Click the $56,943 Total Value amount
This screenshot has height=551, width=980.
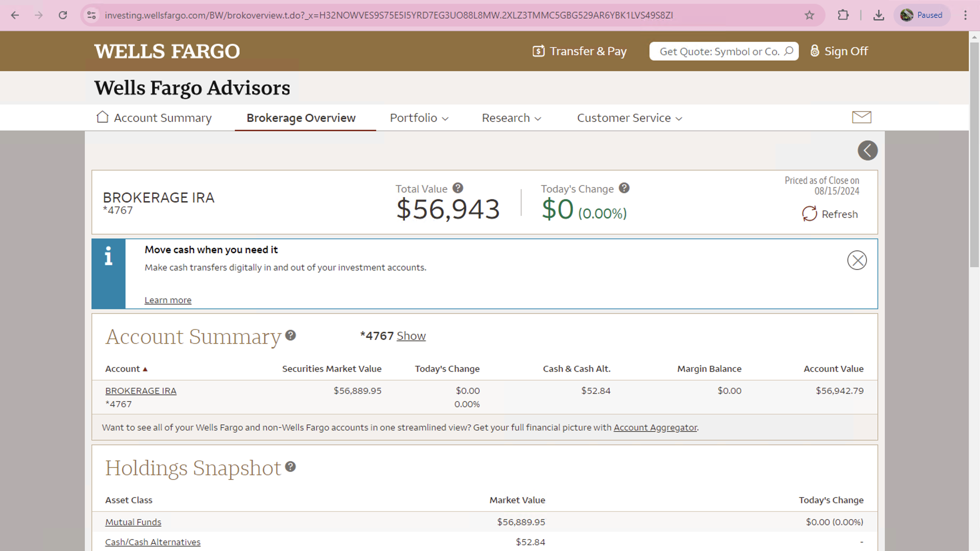[448, 209]
